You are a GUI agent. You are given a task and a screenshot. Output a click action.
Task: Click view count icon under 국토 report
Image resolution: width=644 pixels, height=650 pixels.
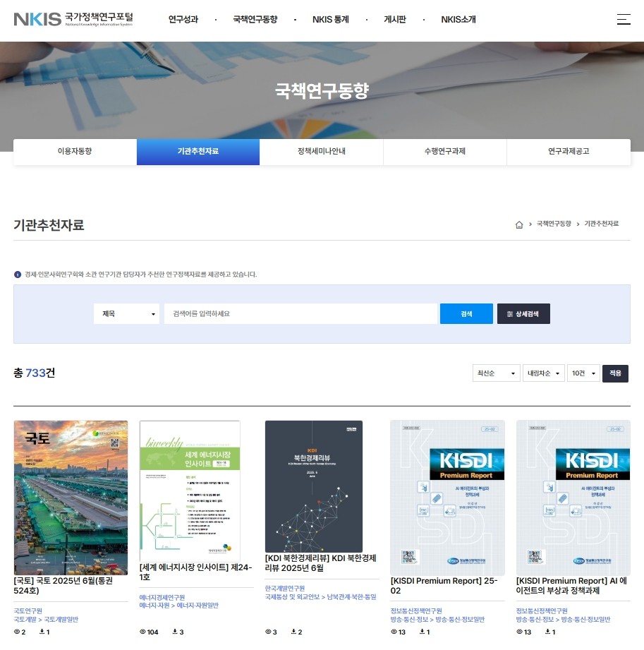coord(17,632)
